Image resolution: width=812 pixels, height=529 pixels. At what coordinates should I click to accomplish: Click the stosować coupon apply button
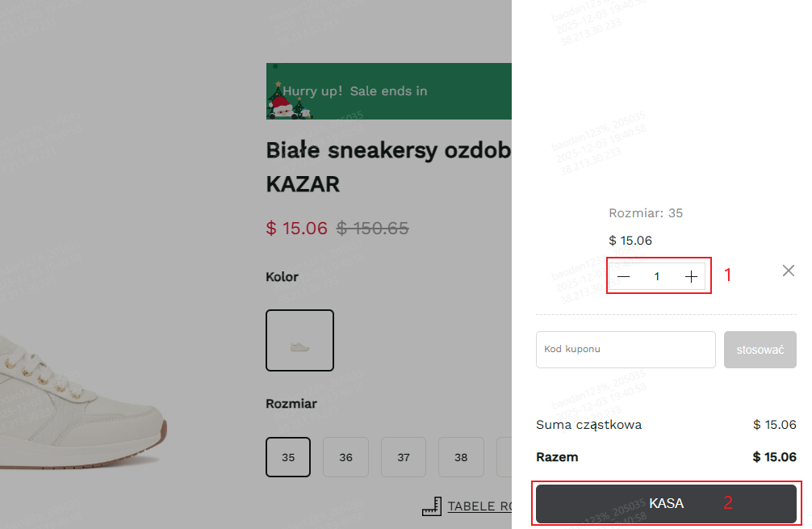click(760, 349)
